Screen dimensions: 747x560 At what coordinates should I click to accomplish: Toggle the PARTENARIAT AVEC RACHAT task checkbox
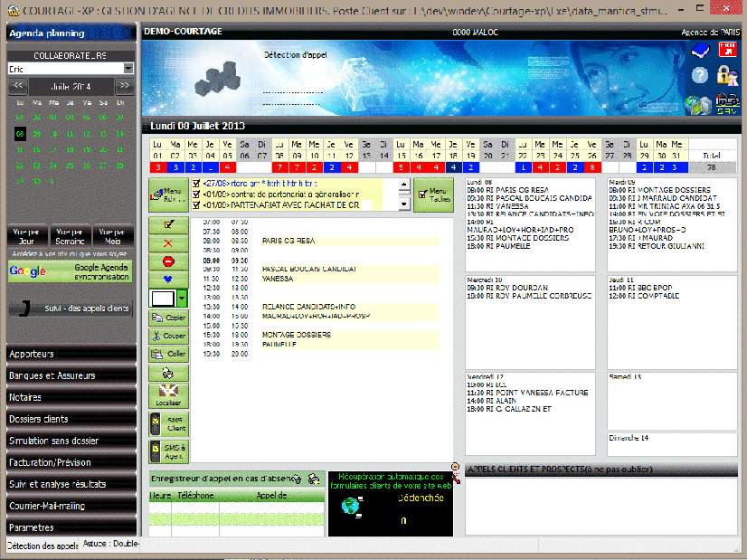point(196,205)
